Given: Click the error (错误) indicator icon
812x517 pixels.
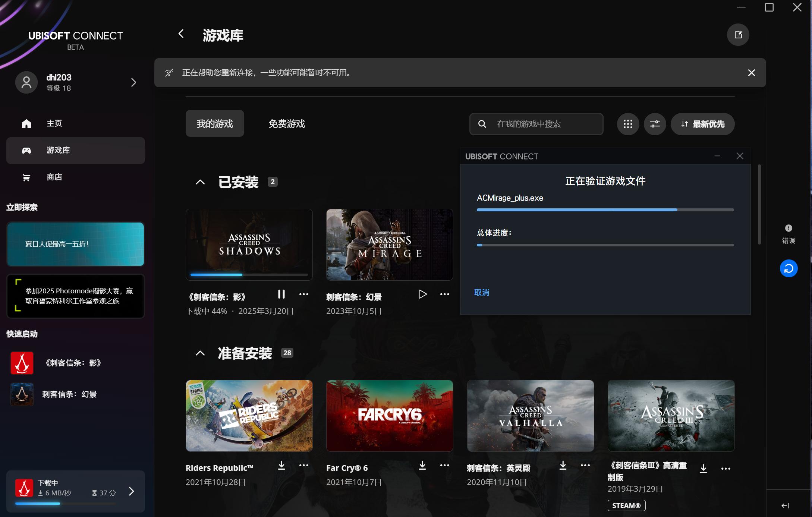Looking at the screenshot, I should click(x=789, y=228).
